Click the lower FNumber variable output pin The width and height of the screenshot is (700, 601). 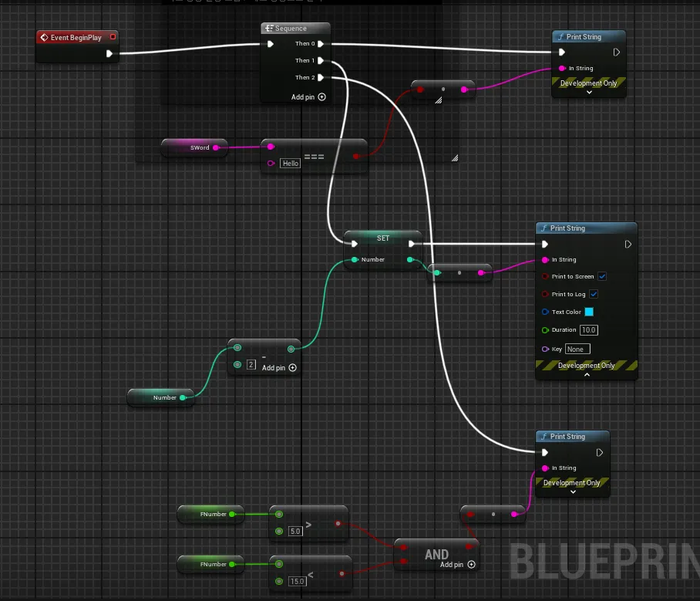232,565
